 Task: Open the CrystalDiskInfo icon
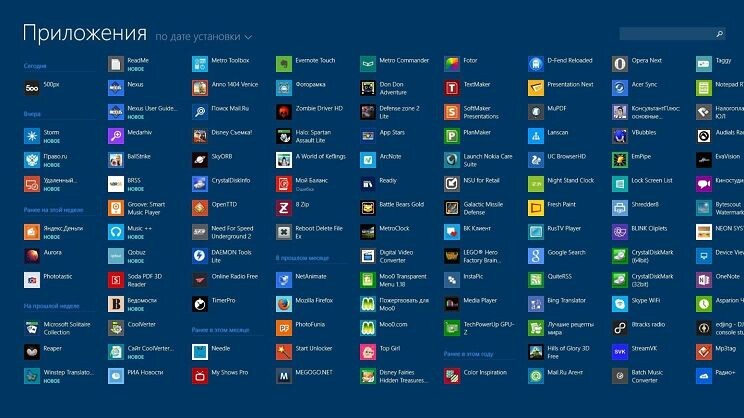[200, 184]
